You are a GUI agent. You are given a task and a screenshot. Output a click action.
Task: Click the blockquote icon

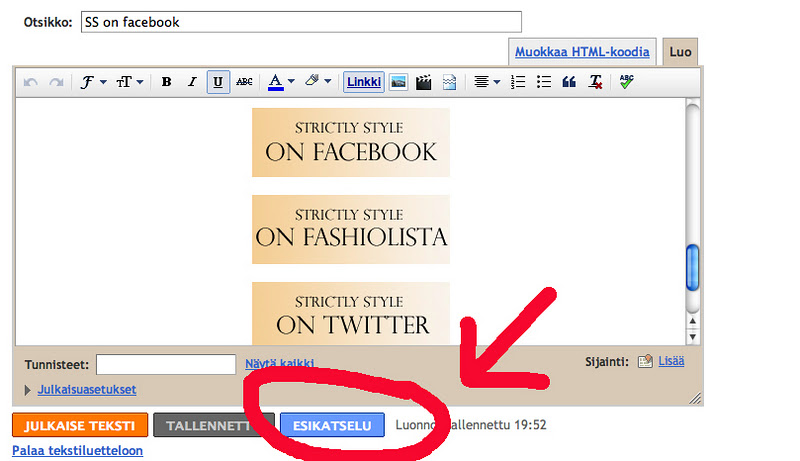tap(569, 82)
